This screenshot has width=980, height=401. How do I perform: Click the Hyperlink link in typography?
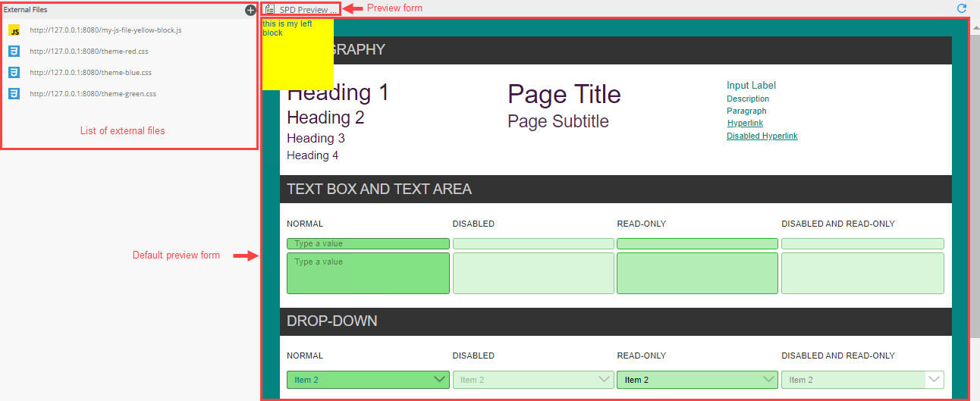tap(745, 123)
